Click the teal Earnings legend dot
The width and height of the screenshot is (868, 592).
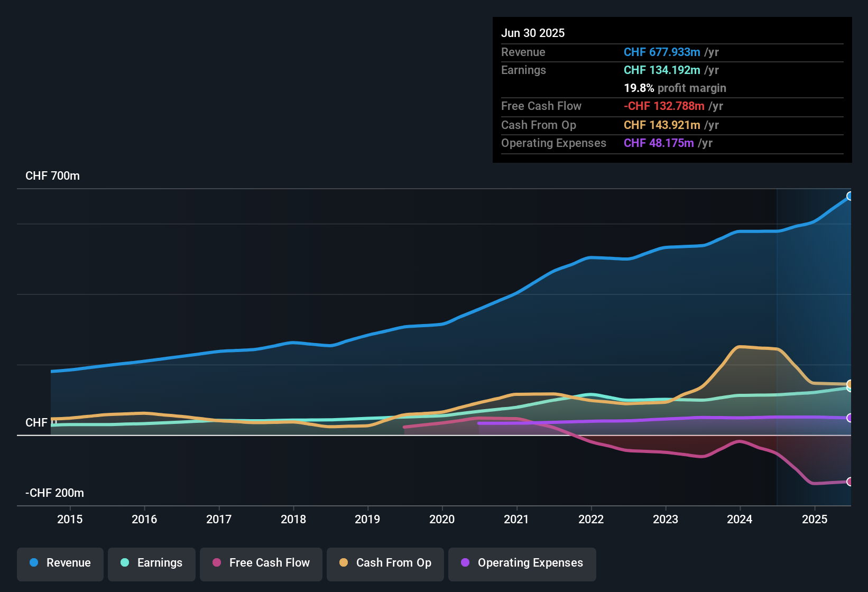pos(125,563)
